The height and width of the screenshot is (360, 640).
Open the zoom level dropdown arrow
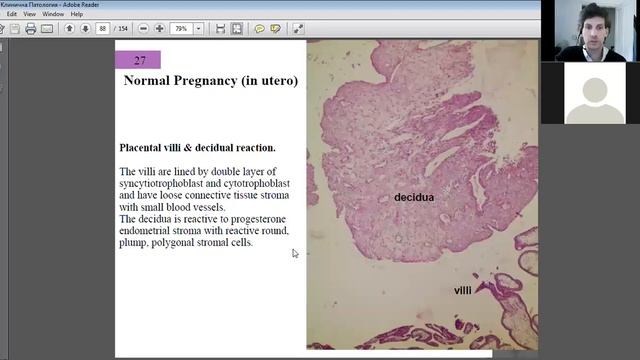[x=198, y=29]
